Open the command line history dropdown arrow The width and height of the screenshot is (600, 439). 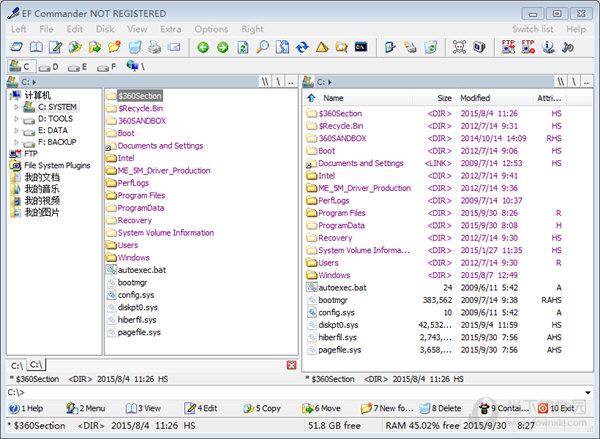588,392
